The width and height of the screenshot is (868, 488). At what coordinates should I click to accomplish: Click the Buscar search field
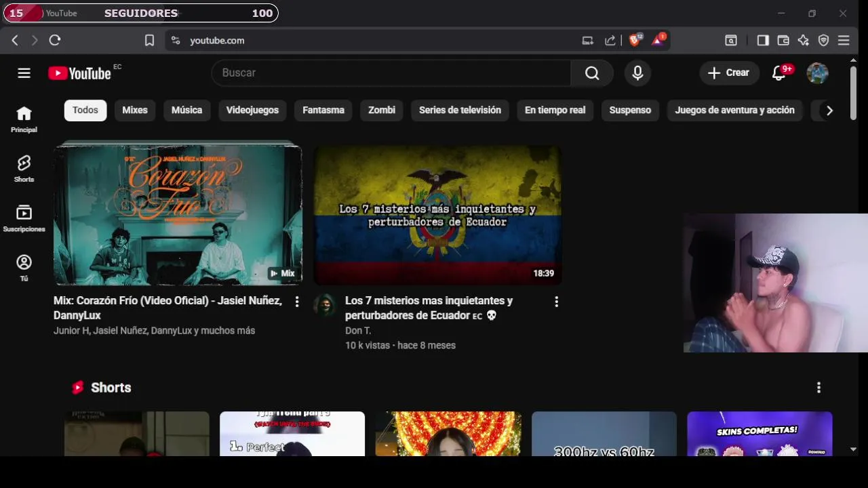tap(391, 73)
